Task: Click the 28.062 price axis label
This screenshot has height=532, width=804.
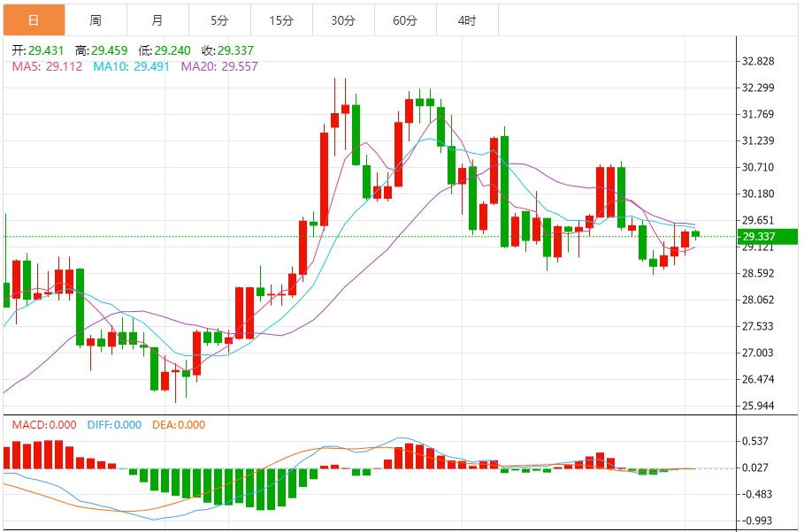Action: 758,300
